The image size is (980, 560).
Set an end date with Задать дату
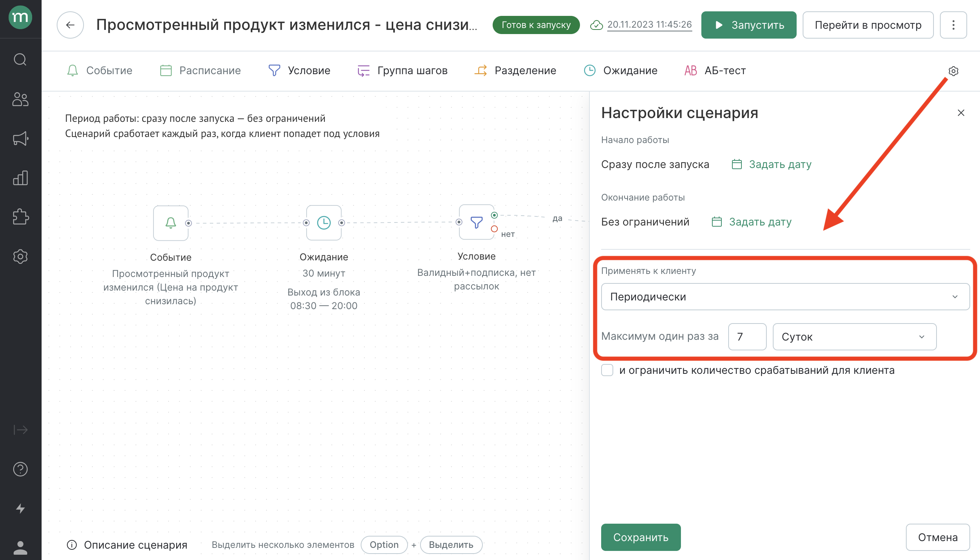click(751, 222)
